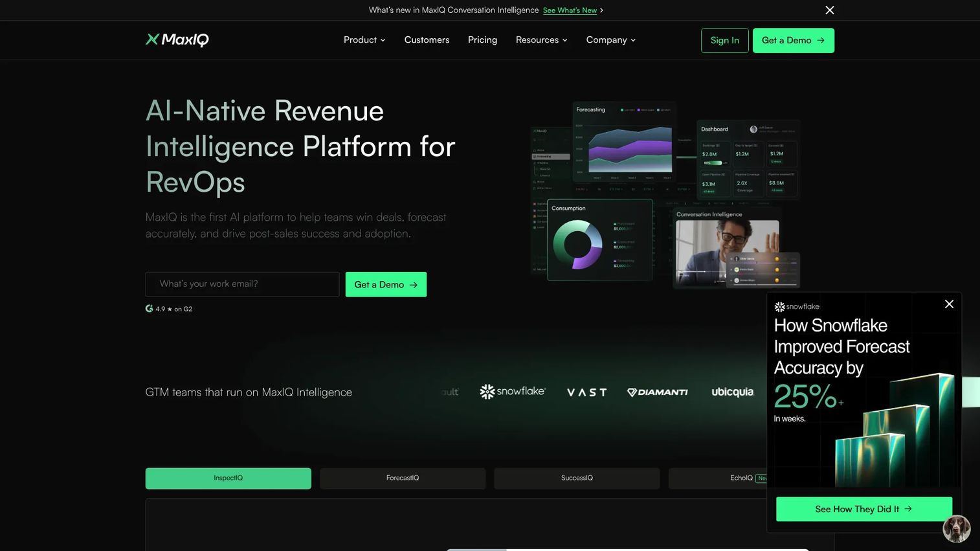980x551 pixels.
Task: Click the Snowflake logo in customer strip
Action: tap(513, 391)
